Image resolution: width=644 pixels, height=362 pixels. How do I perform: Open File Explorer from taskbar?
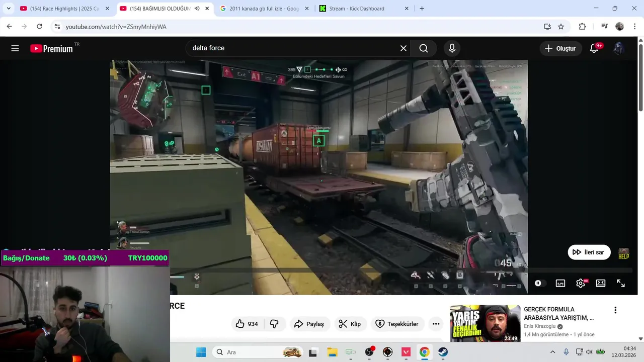(332, 352)
